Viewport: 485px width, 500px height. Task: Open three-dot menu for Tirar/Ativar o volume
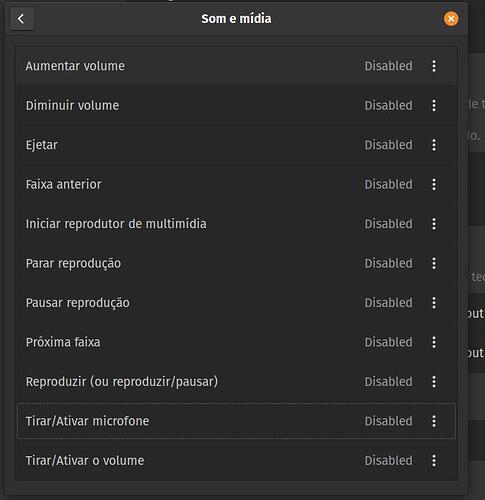434,460
